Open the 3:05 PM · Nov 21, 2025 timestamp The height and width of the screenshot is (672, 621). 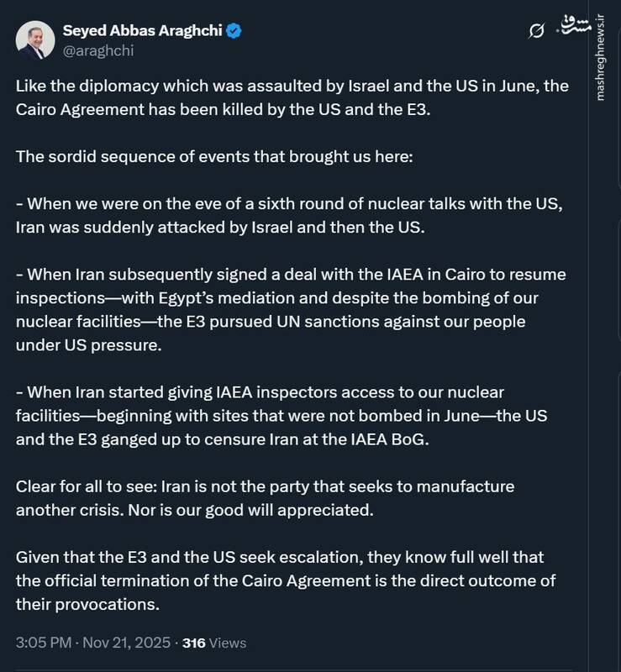[x=91, y=643]
